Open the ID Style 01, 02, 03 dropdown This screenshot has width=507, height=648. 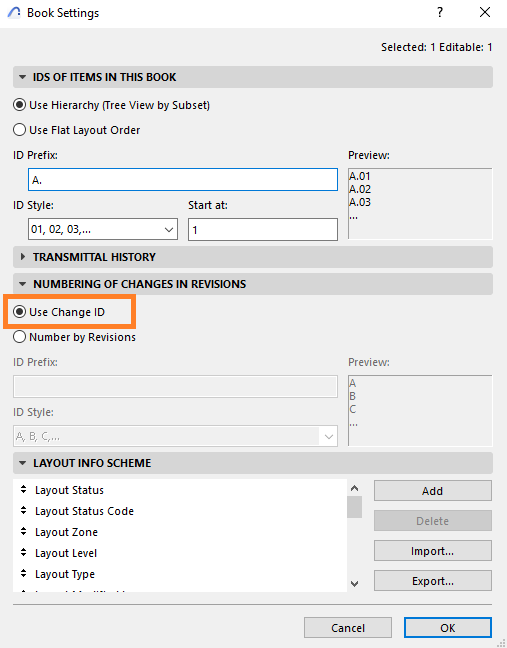[103, 229]
